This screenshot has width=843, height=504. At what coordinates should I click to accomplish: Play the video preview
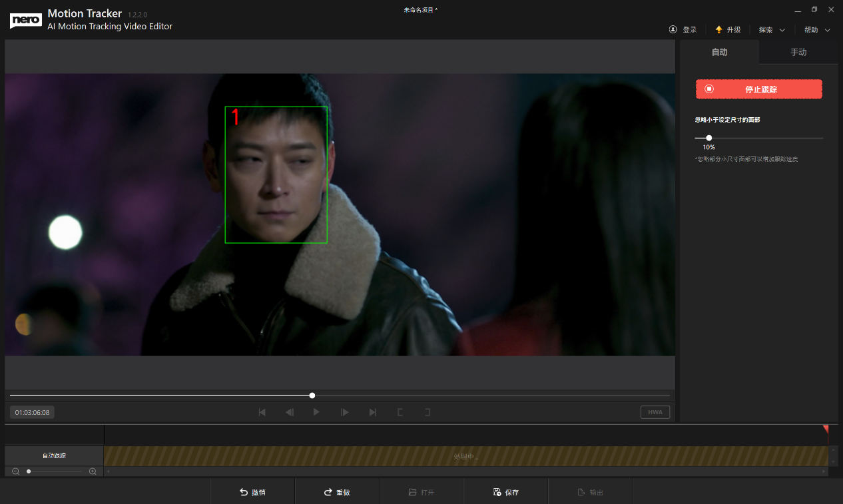(316, 412)
